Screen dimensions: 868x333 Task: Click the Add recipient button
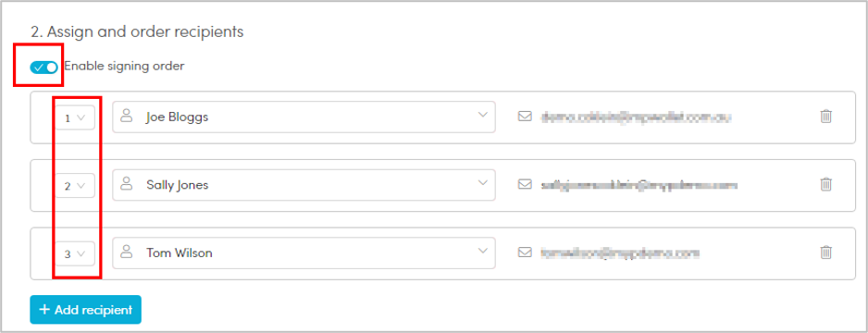(x=86, y=310)
